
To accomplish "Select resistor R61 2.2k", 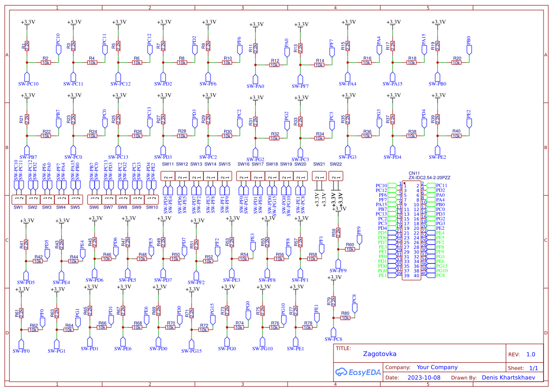I will pos(21,313).
